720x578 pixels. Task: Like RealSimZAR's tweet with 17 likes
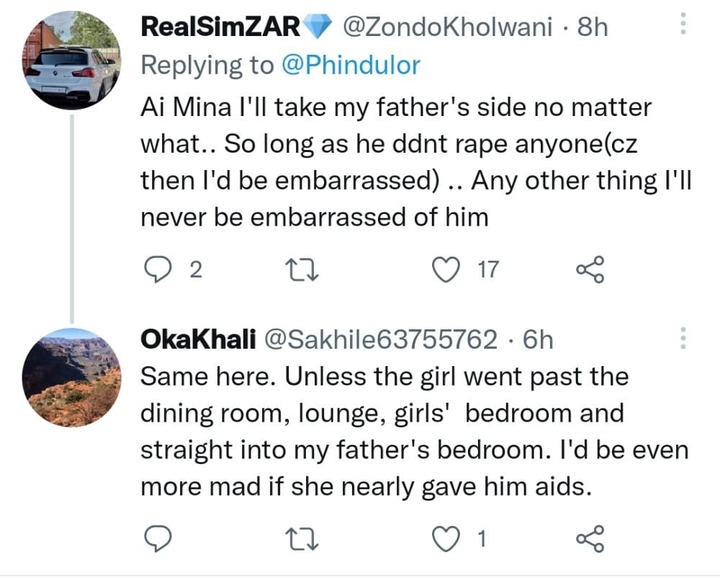(x=446, y=269)
